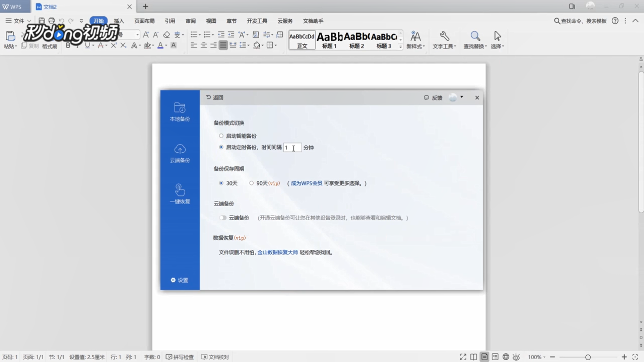Click the find and replace magnifier icon

475,36
